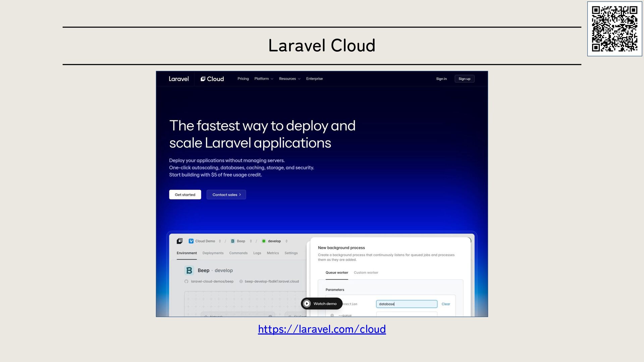
Task: Click the Contact sales button
Action: pos(226,195)
